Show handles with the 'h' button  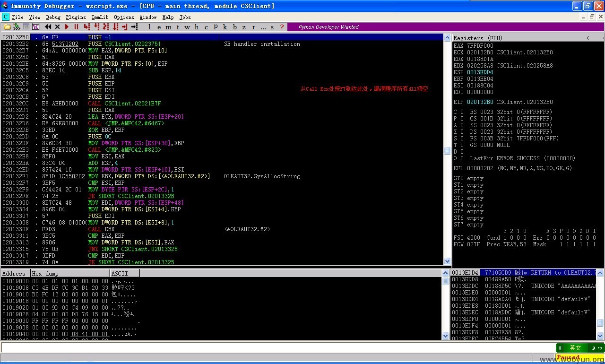197,27
